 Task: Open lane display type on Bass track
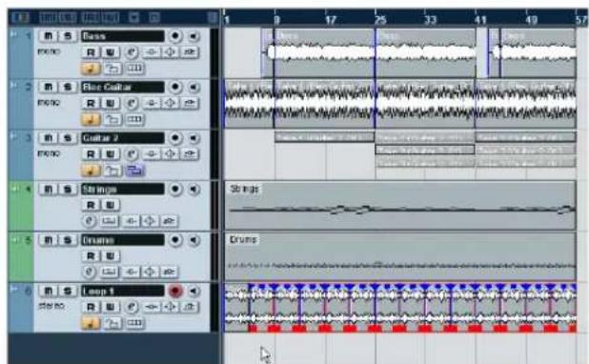(x=134, y=69)
